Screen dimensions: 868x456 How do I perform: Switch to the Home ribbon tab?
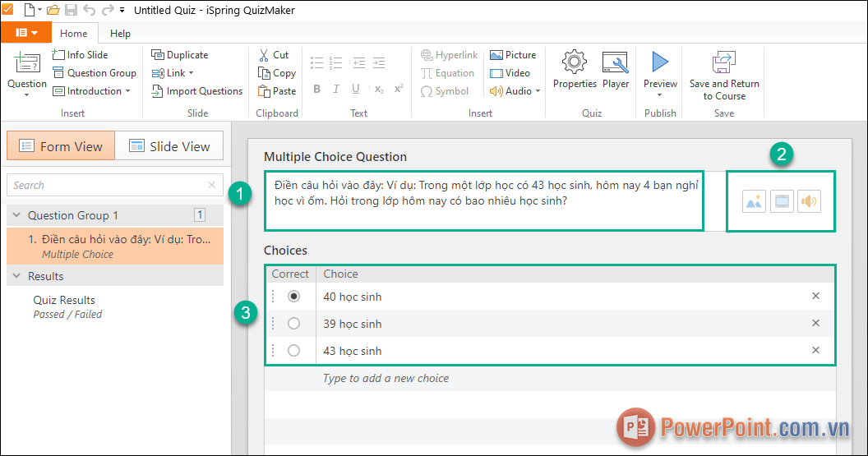click(x=74, y=33)
